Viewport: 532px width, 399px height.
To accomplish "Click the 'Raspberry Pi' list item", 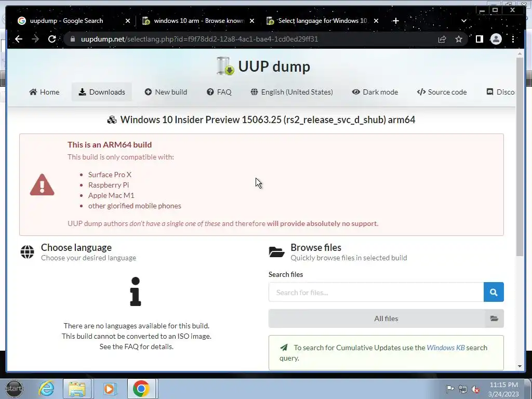I will (109, 185).
